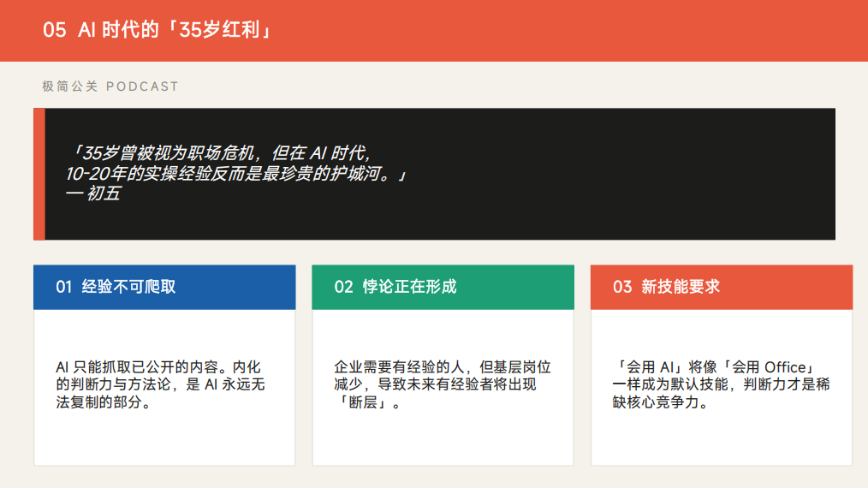Click the "PODCAST" word below the header
Image resolution: width=868 pixels, height=488 pixels.
142,86
